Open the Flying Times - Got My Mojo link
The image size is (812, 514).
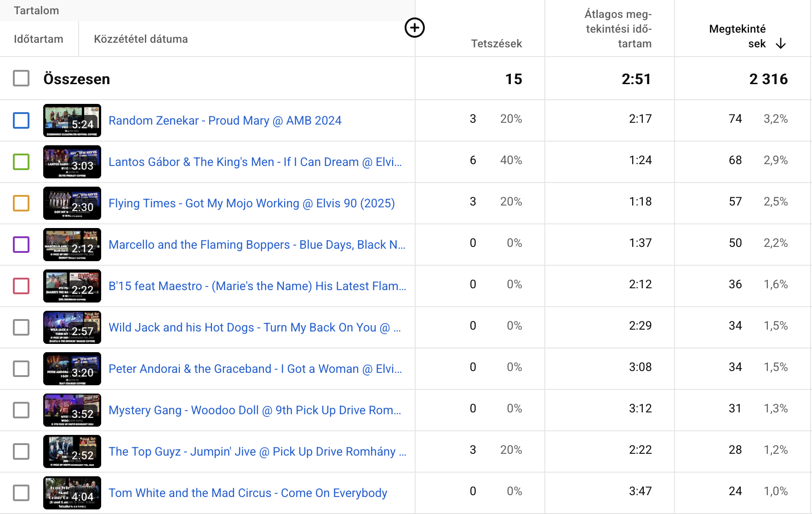(x=252, y=203)
